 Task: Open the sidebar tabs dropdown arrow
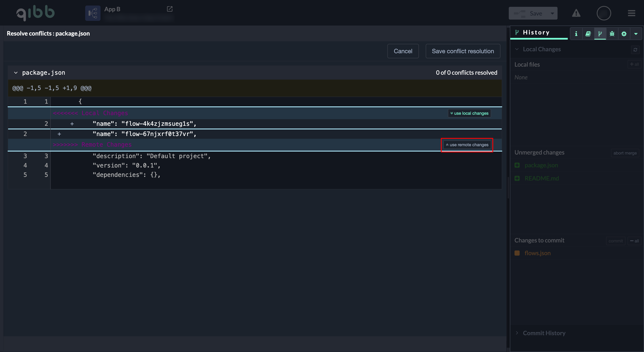635,34
